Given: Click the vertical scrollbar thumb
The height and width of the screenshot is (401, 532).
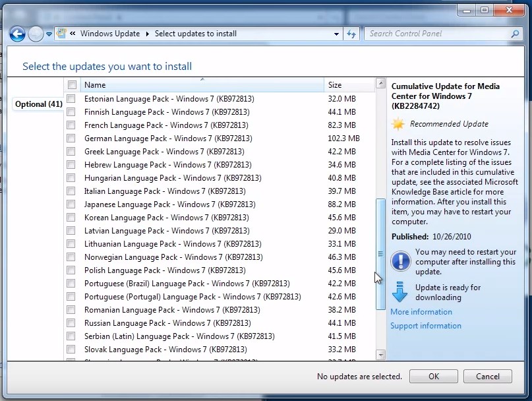Looking at the screenshot, I should point(380,254).
